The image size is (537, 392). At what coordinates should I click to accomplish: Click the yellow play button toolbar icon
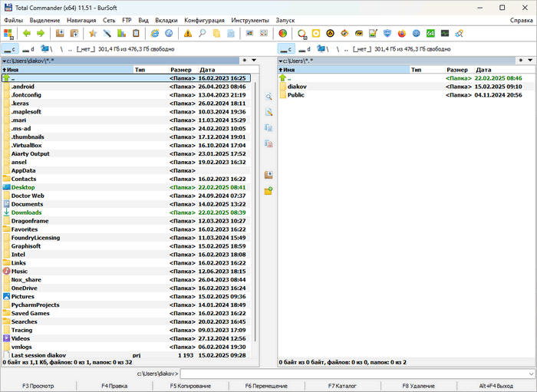click(x=316, y=33)
